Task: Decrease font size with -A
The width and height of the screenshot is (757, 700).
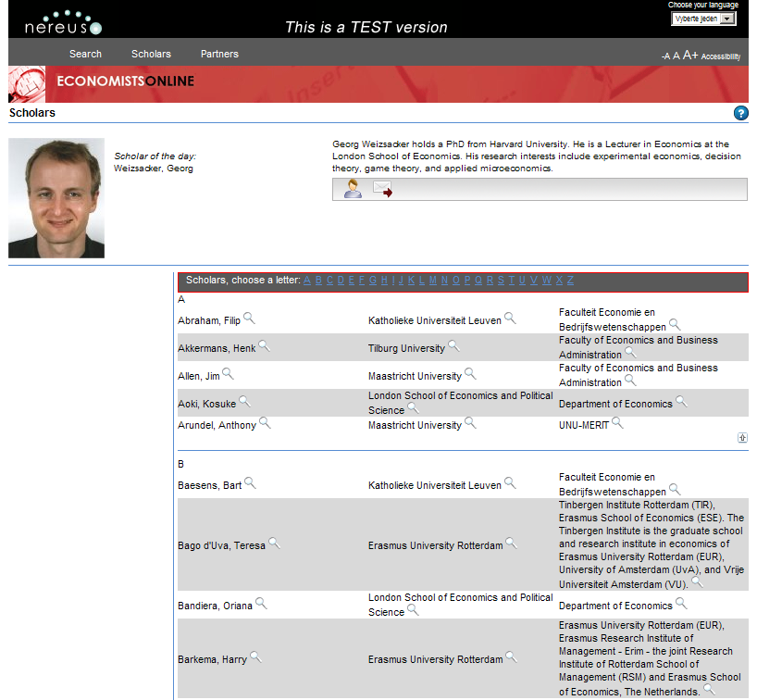Action: point(665,56)
